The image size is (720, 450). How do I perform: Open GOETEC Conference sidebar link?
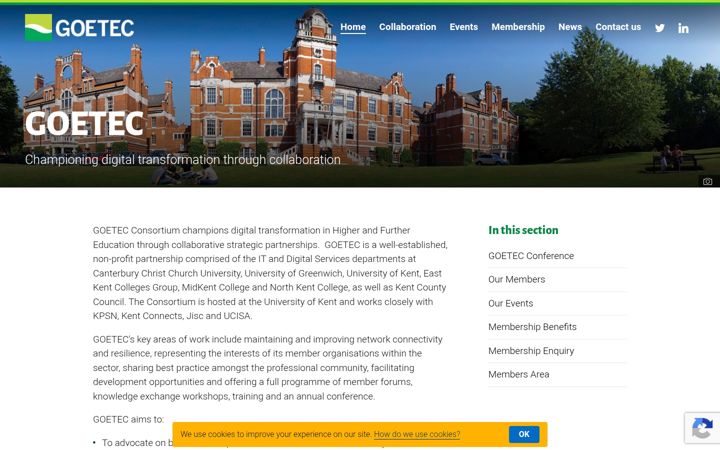pyautogui.click(x=531, y=256)
